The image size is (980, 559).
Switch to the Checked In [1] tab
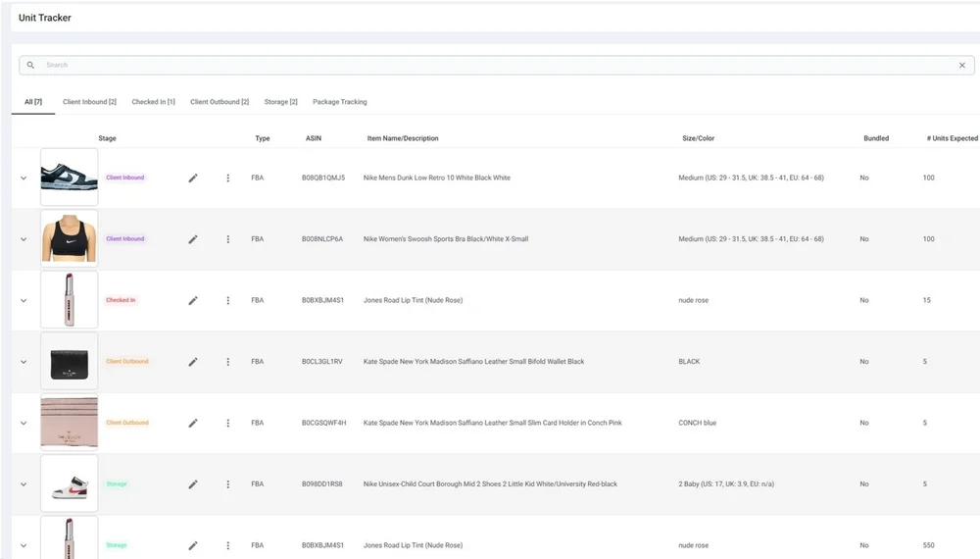click(153, 102)
